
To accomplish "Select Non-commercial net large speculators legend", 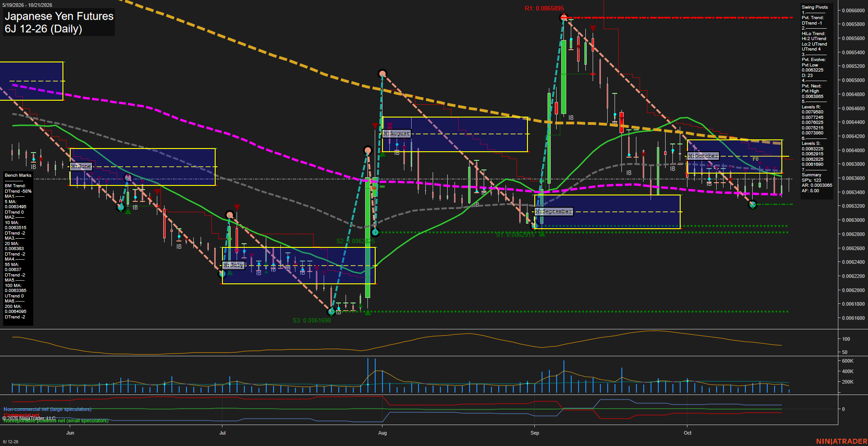I will [47, 409].
